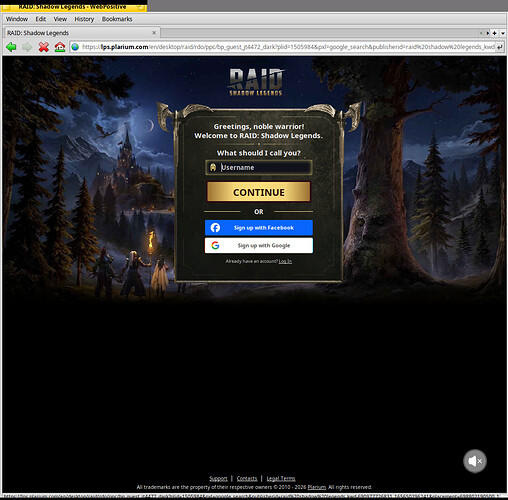Viewport: 508px width, 500px height.
Task: Click the CONTINUE button
Action: click(x=259, y=192)
